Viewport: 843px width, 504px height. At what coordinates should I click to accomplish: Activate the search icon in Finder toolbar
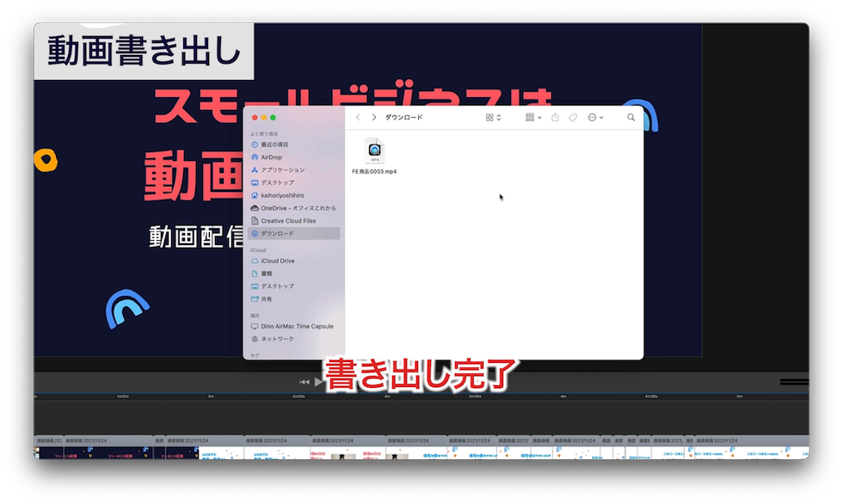(631, 117)
